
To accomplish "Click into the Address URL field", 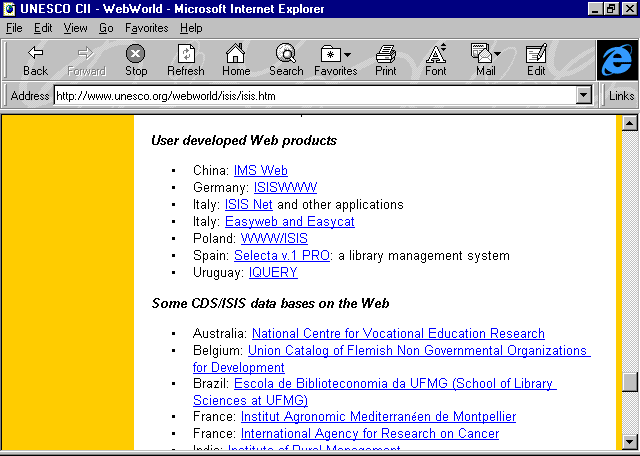I will pyautogui.click(x=315, y=96).
